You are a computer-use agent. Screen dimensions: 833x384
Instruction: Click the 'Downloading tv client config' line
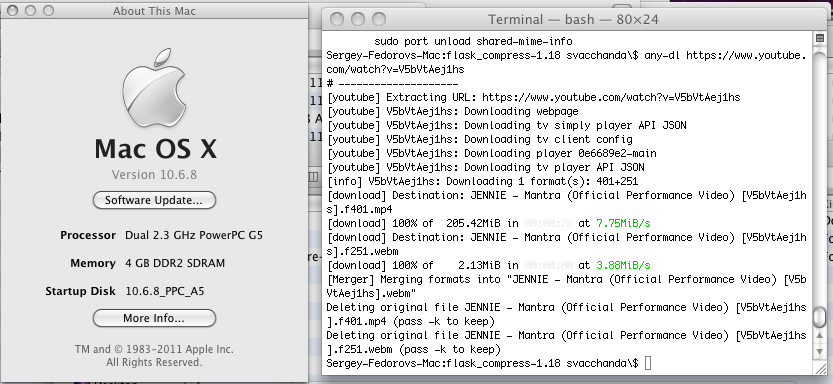(x=479, y=140)
